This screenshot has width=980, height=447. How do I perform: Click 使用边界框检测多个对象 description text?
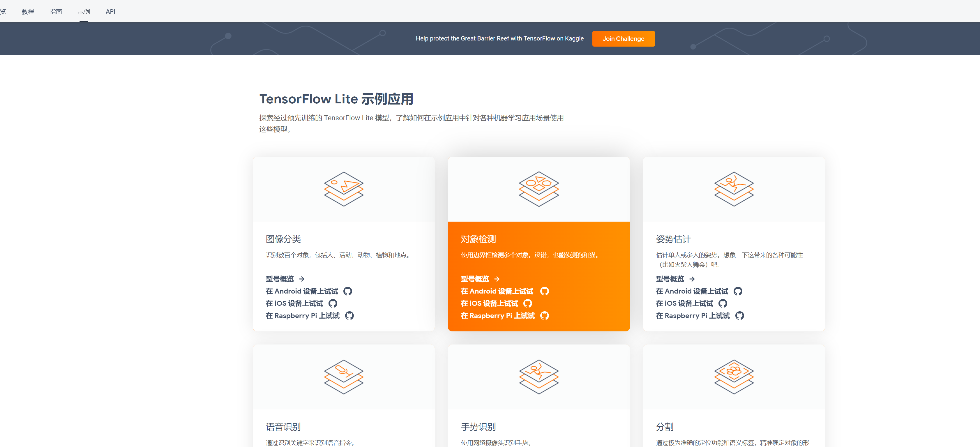coord(531,255)
